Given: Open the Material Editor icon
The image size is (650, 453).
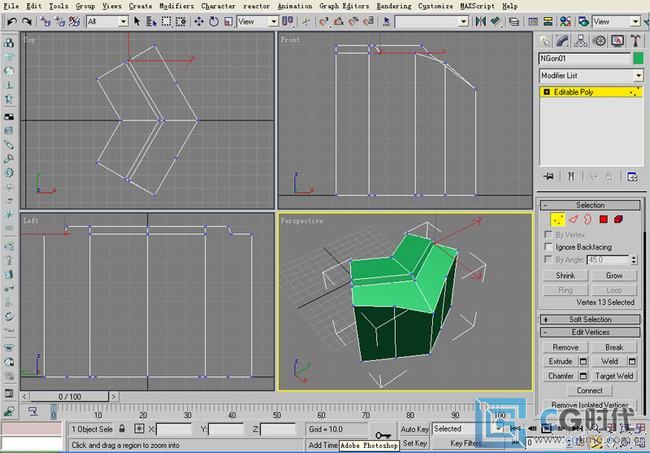Looking at the screenshot, I should 565,21.
